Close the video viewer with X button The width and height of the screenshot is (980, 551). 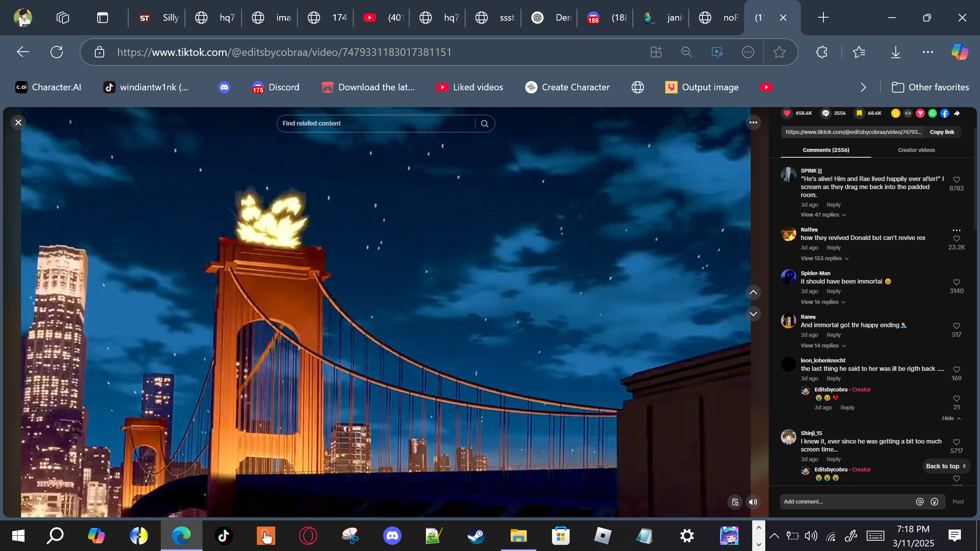(x=18, y=122)
